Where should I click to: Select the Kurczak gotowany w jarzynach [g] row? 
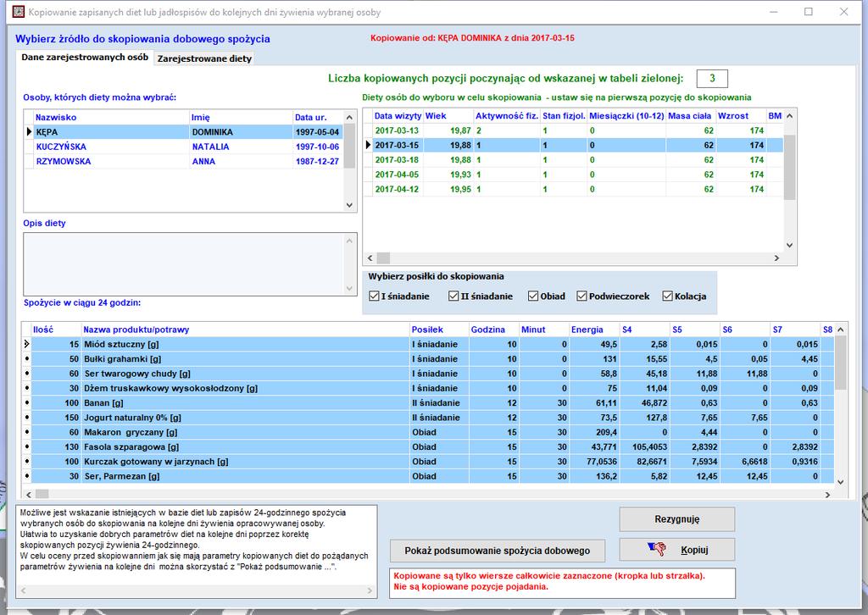pyautogui.click(x=428, y=461)
